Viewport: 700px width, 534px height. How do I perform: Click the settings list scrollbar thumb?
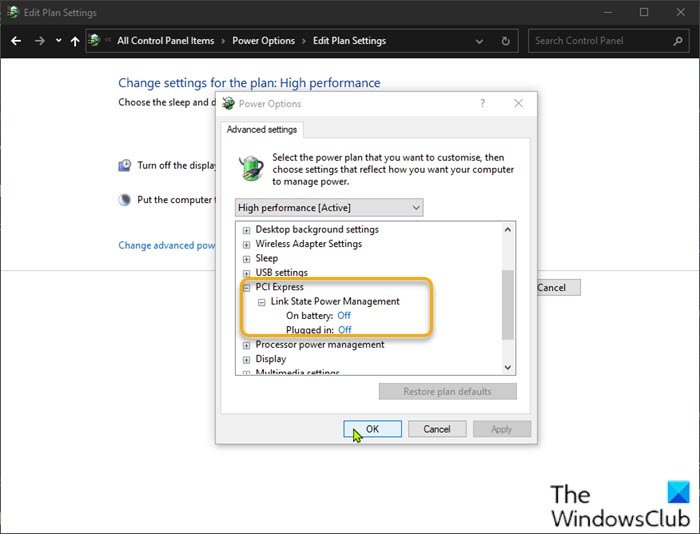(x=508, y=305)
